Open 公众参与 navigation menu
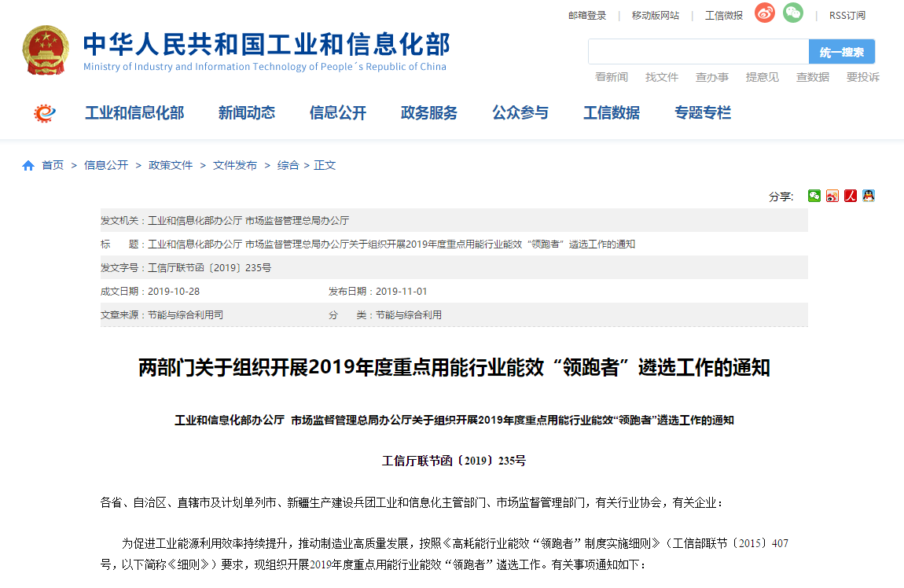This screenshot has width=904, height=588. [x=520, y=113]
